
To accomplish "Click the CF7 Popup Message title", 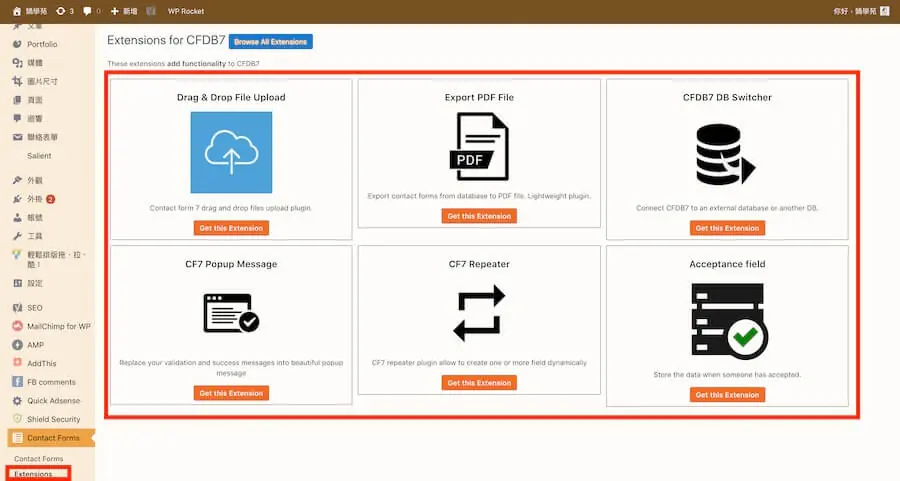I will pyautogui.click(x=231, y=264).
